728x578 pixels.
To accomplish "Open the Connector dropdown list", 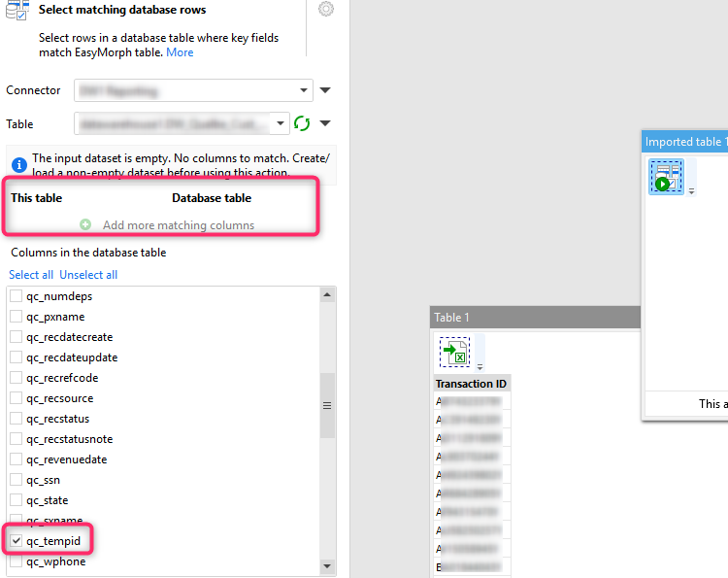I will click(x=304, y=91).
